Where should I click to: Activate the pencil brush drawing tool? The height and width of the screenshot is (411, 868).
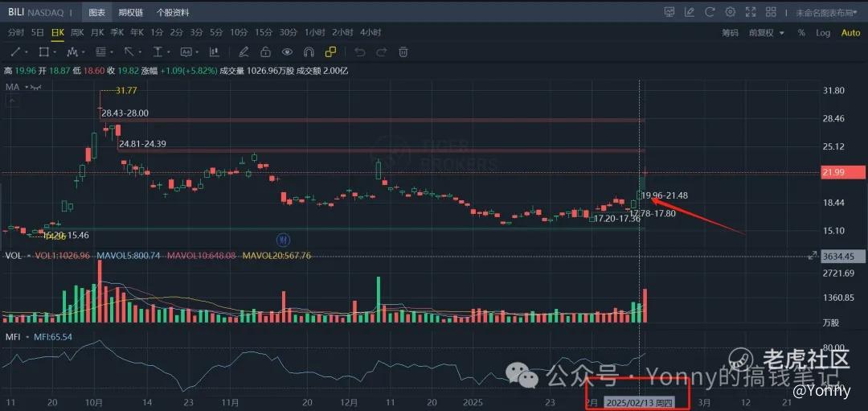[243, 52]
